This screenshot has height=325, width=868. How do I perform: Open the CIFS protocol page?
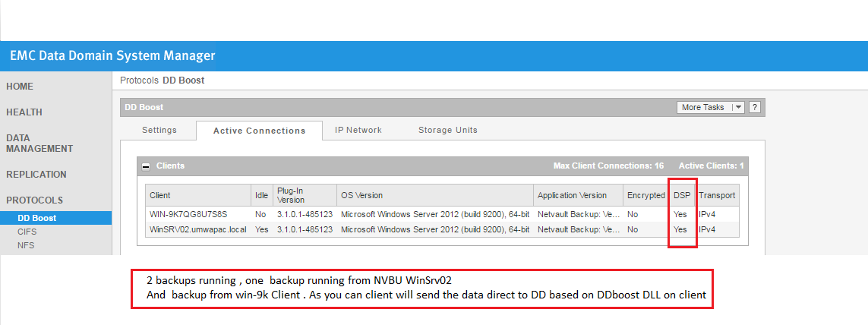pos(27,232)
